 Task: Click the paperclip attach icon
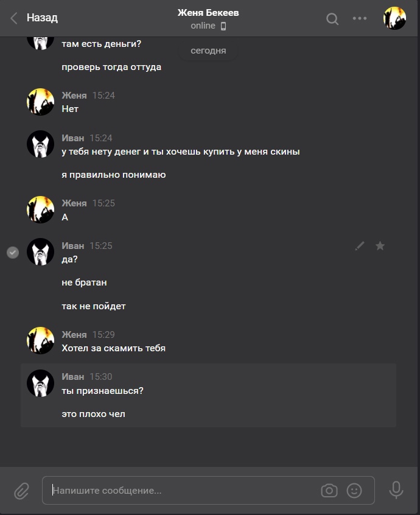coord(22,490)
